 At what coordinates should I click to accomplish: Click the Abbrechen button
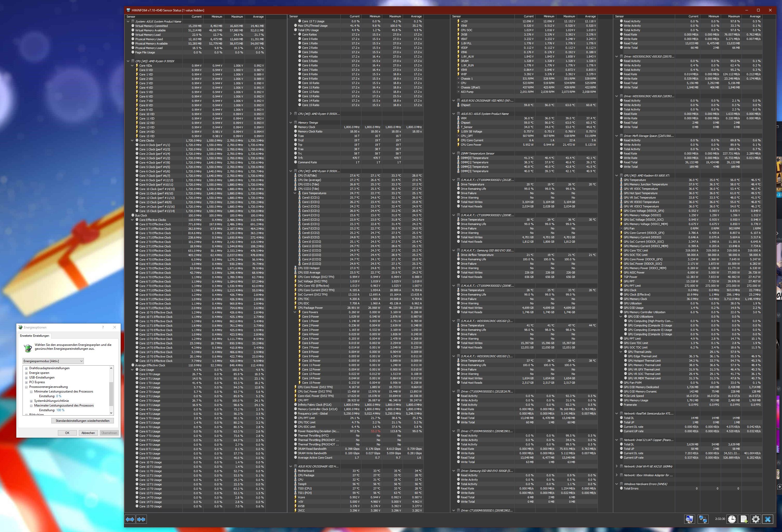coord(88,433)
